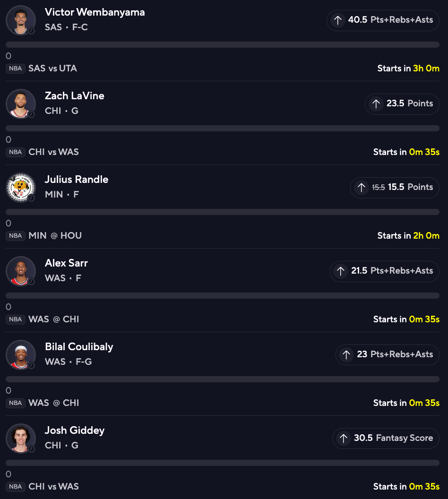
Task: Click the up arrow on Giddey's 30.5 Fantasy Score
Action: click(343, 439)
